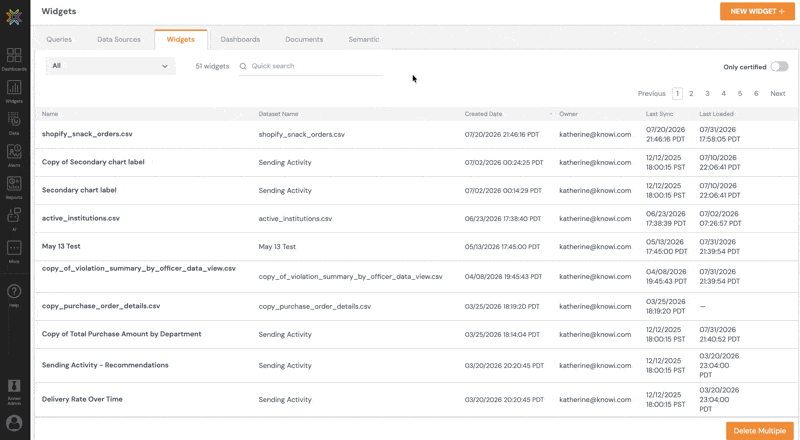Viewport: 800px width, 440px height.
Task: Click the Created Date sort arrow
Action: [x=551, y=114]
